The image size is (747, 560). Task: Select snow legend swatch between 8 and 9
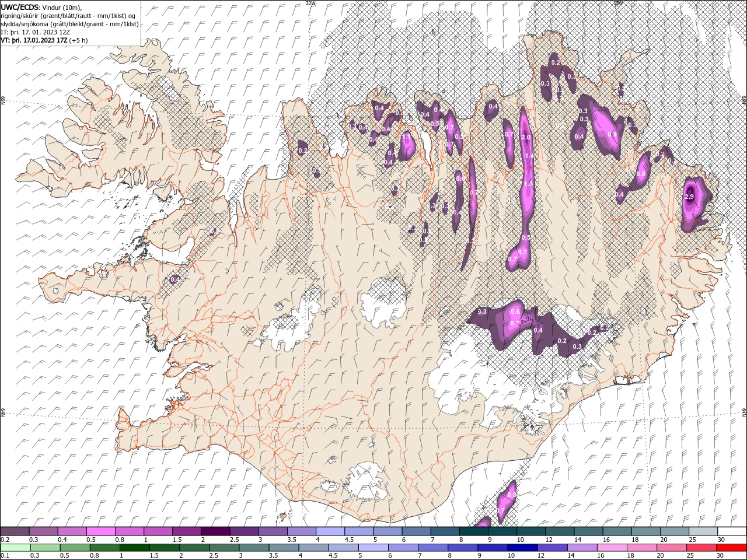coord(473,531)
